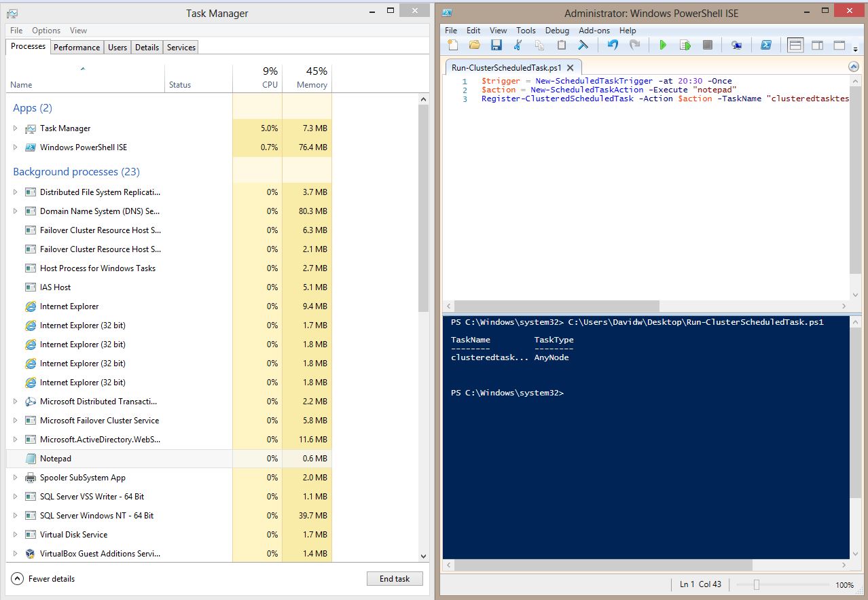868x600 pixels.
Task: Click the IAS Host process icon
Action: [31, 287]
